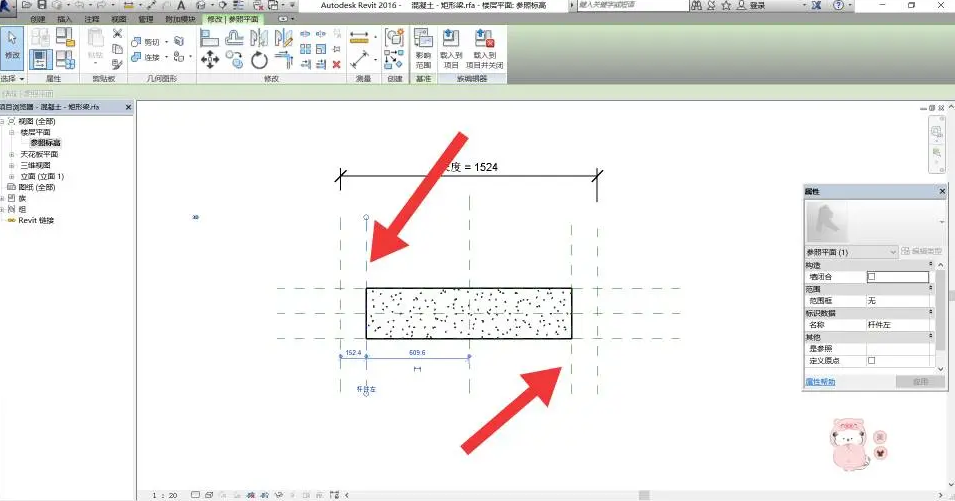Click the 属性帮助 (Properties help) link
This screenshot has height=501, width=955.
click(x=820, y=382)
